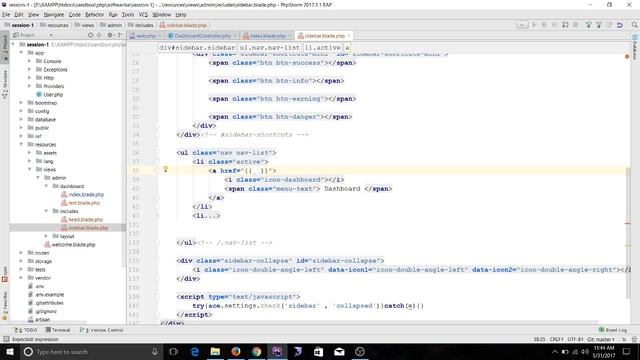Open the Event Log tool window

pyautogui.click(x=612, y=330)
